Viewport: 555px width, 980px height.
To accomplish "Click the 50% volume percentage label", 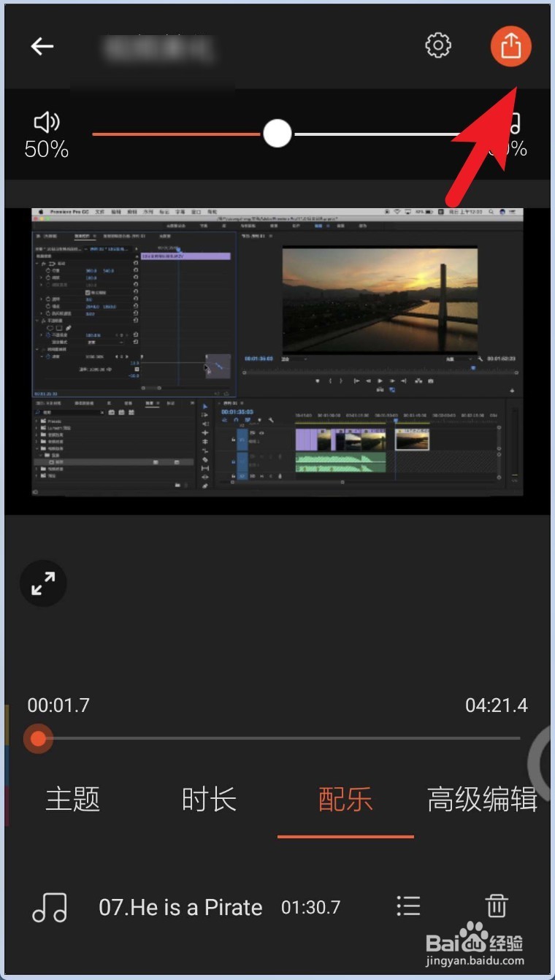I will [46, 150].
